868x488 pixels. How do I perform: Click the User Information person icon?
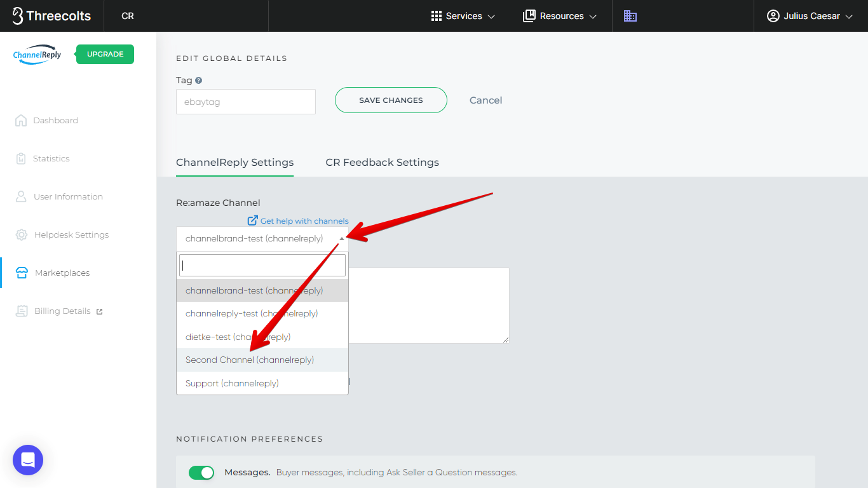click(21, 196)
